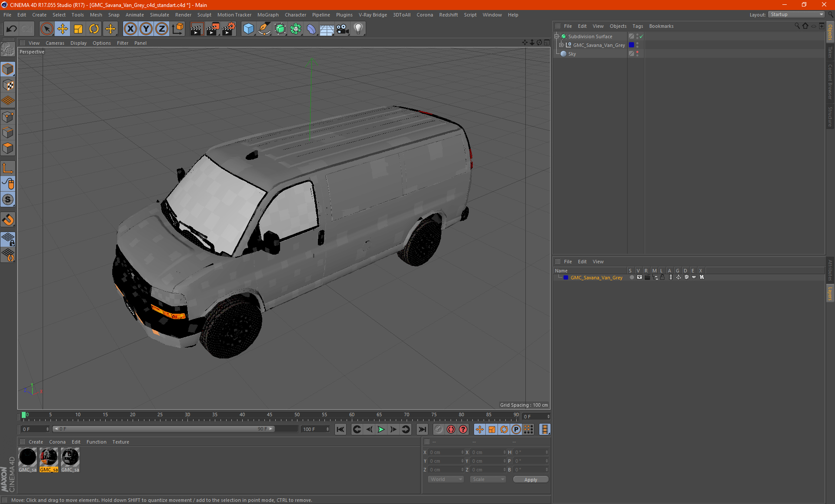835x504 pixels.
Task: Switch to Points mode
Action: pos(8,117)
